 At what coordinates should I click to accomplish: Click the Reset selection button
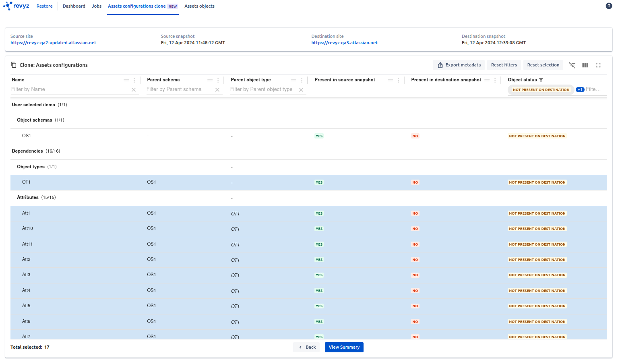(543, 65)
